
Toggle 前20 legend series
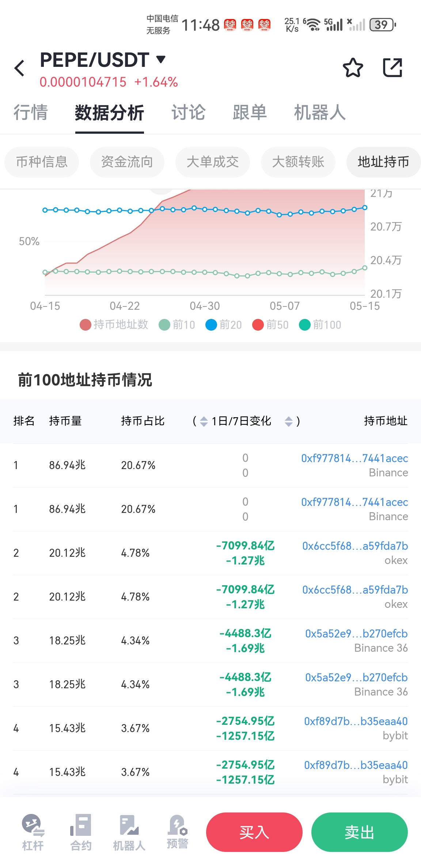tap(224, 324)
